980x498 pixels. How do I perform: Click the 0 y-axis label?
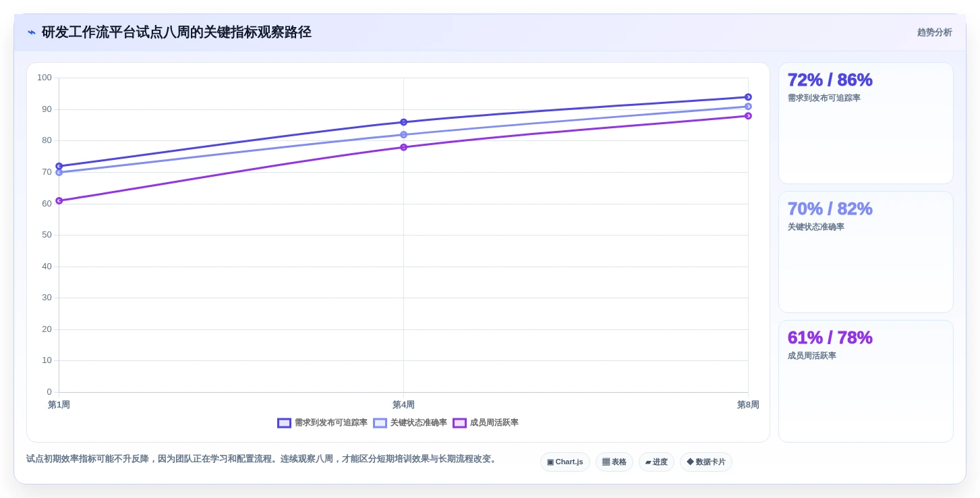click(49, 392)
